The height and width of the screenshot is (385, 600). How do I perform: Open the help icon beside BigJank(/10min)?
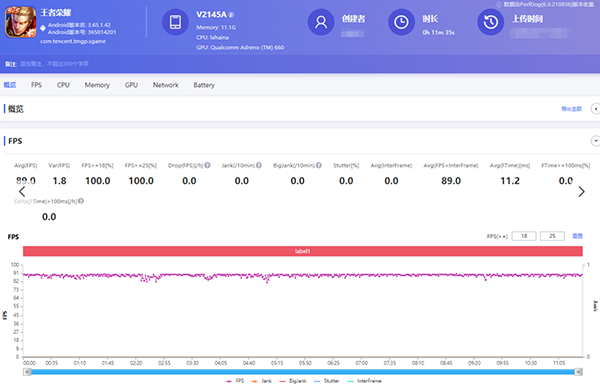[319, 165]
